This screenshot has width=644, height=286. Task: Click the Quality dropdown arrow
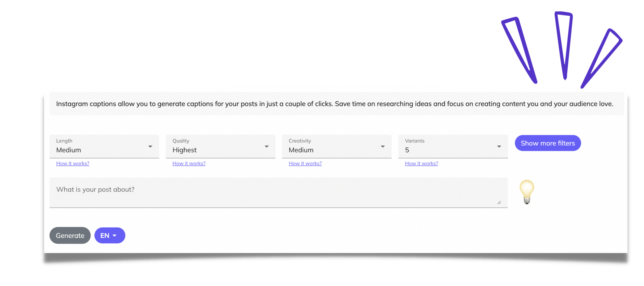point(266,147)
